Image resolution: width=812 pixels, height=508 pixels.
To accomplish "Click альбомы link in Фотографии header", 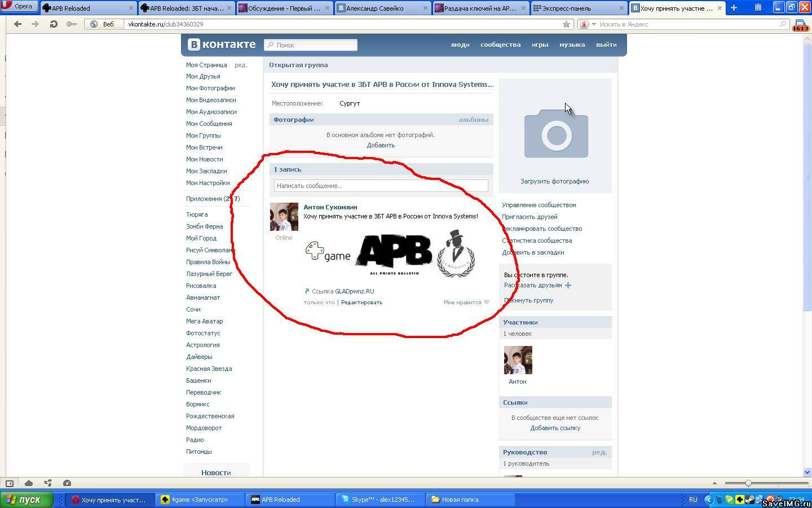I will tap(473, 120).
